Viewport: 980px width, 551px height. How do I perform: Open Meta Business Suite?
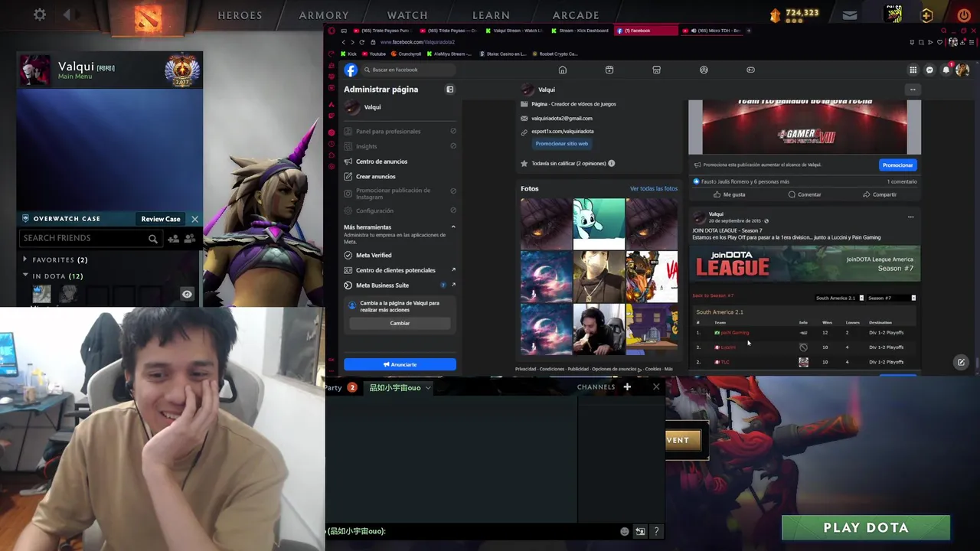[x=382, y=285]
